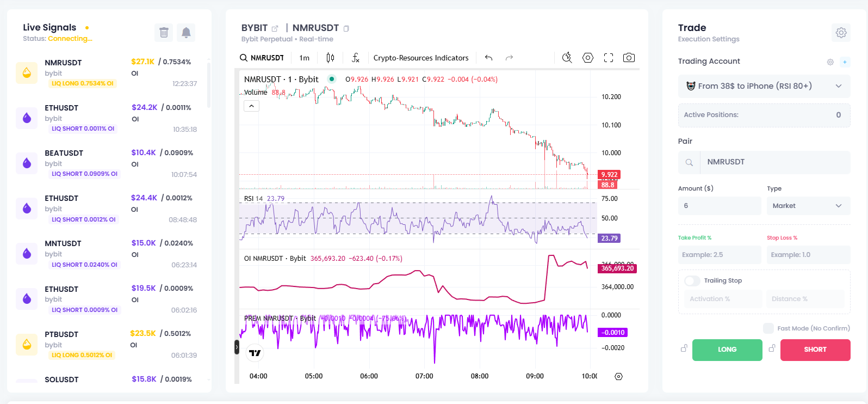
Task: Unlock the LONG button lock
Action: [684, 348]
